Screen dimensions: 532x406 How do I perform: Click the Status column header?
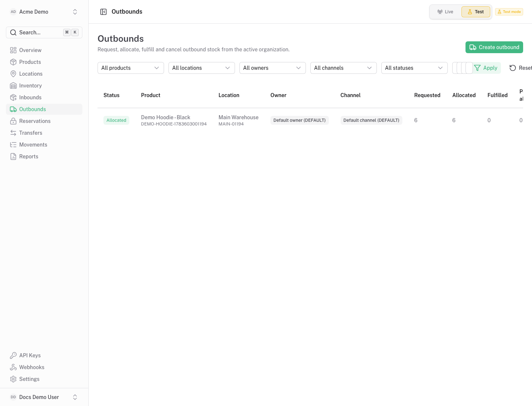coord(112,95)
